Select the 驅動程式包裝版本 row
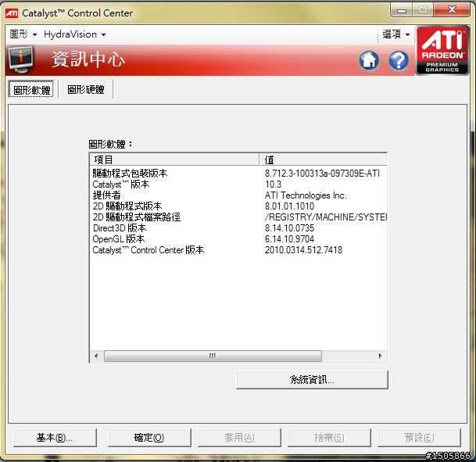 pos(238,174)
